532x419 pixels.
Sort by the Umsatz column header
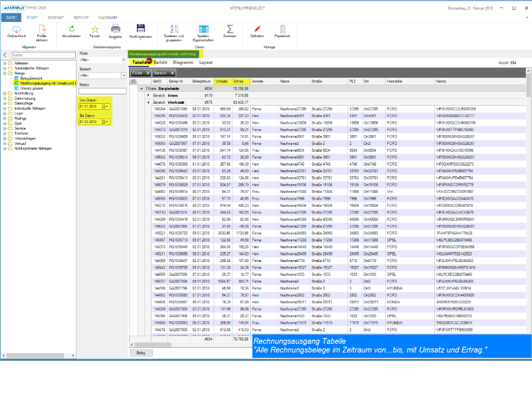[x=221, y=81]
